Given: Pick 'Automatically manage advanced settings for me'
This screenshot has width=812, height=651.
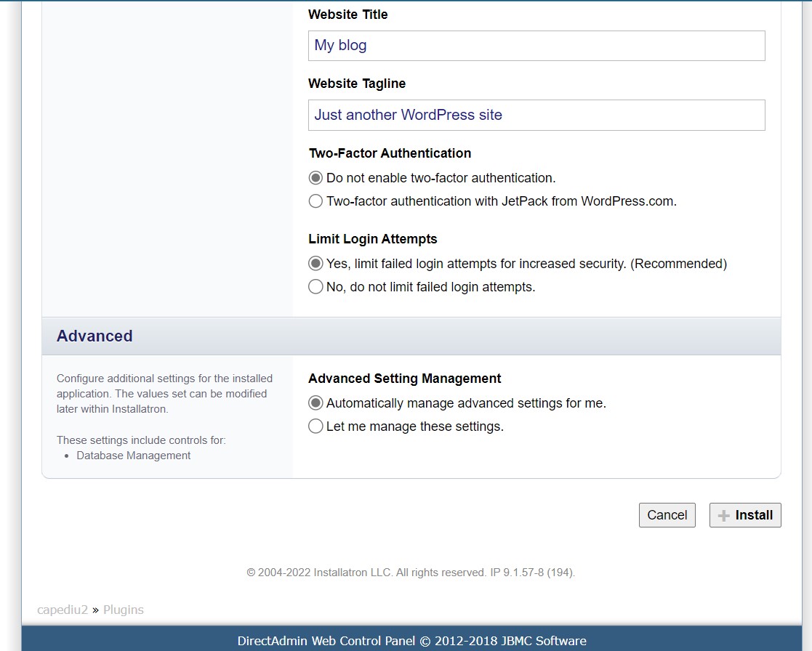Looking at the screenshot, I should 315,403.
